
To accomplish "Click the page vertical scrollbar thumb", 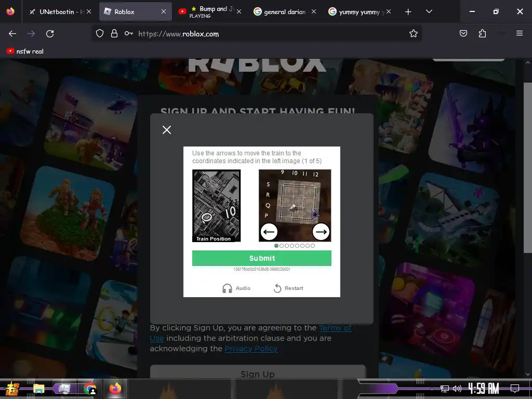I will point(527,167).
